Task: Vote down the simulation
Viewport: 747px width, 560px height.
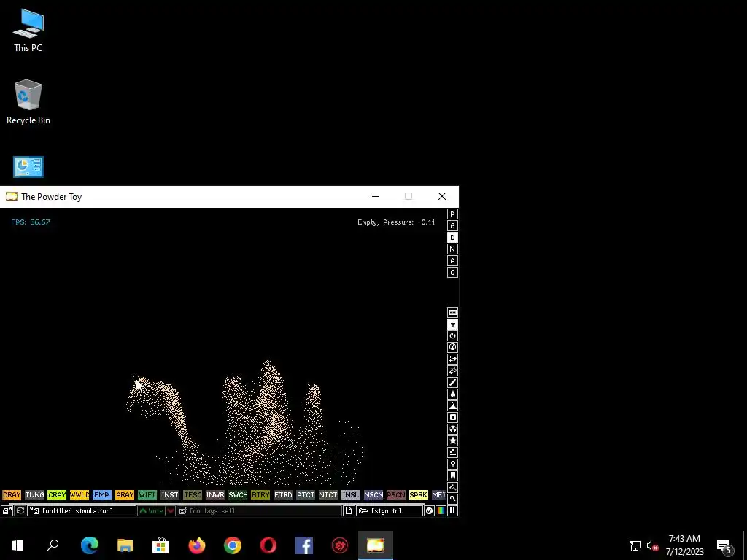Action: point(171,511)
